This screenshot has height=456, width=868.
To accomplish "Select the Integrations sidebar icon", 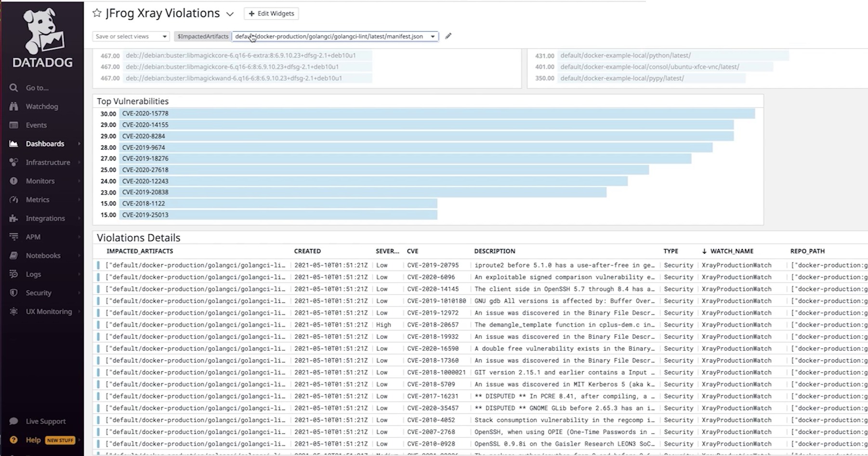I will point(45,218).
